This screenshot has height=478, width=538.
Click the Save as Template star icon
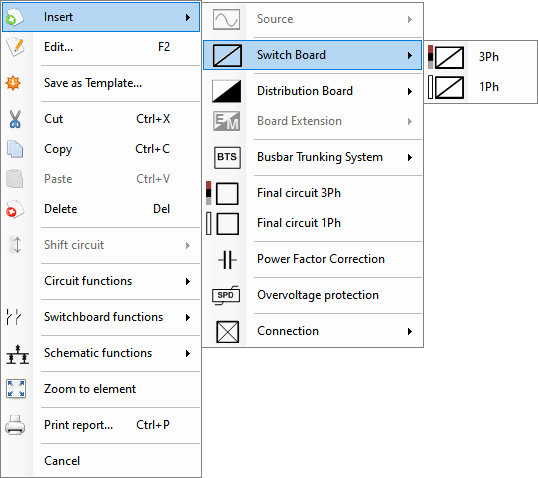(13, 83)
